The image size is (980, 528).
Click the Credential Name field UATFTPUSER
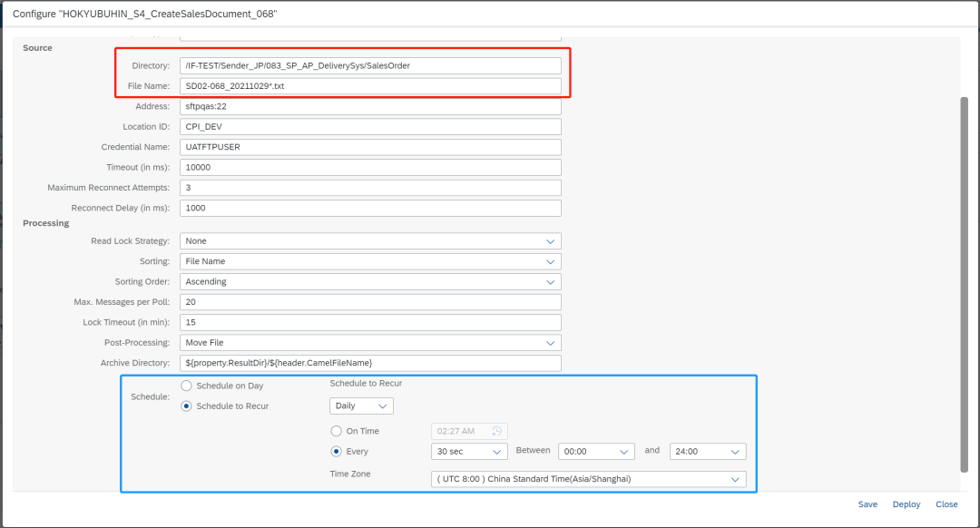370,147
